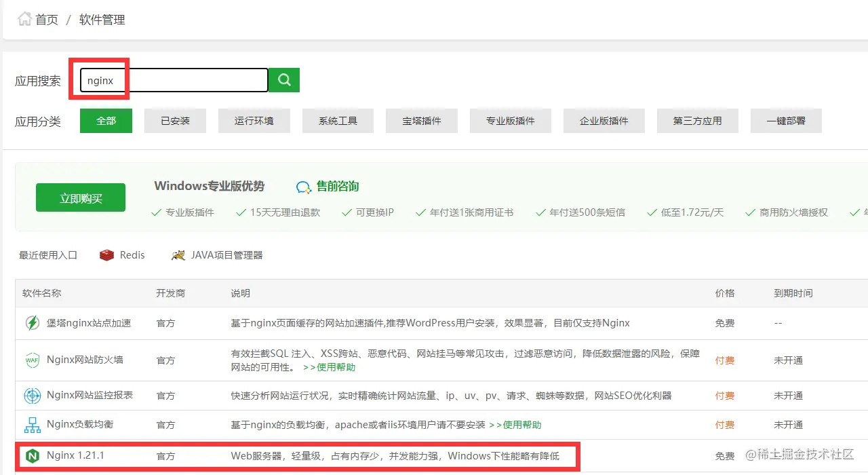Click 未开通 status in Nginx负载均衡 row
The width and height of the screenshot is (868, 475).
point(789,425)
